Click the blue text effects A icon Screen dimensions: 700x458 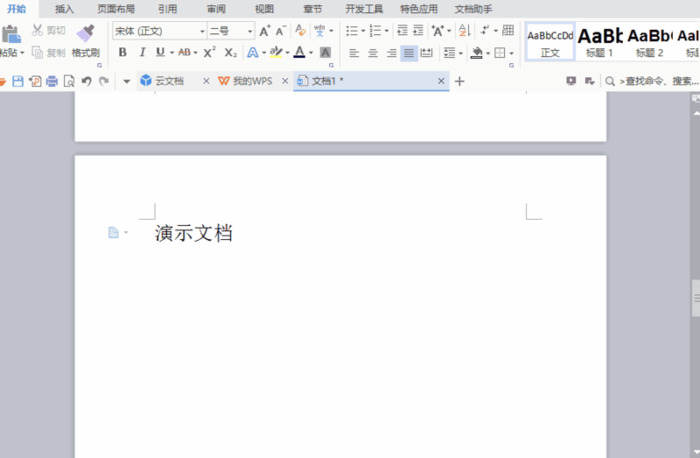253,53
